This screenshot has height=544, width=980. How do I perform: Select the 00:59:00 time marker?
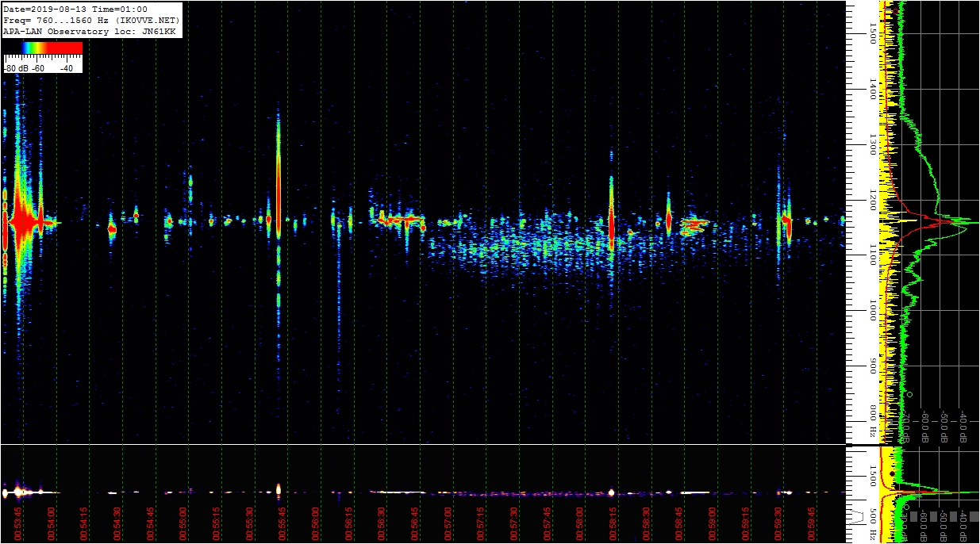(713, 523)
